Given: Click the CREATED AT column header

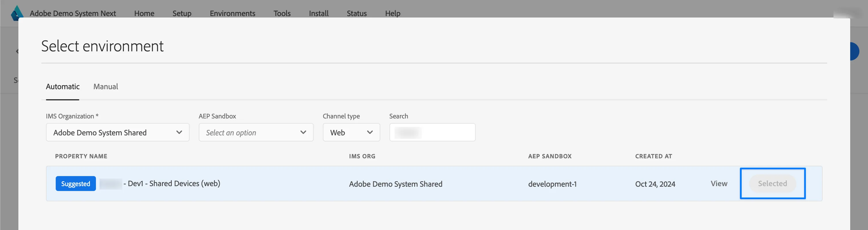Looking at the screenshot, I should tap(654, 156).
